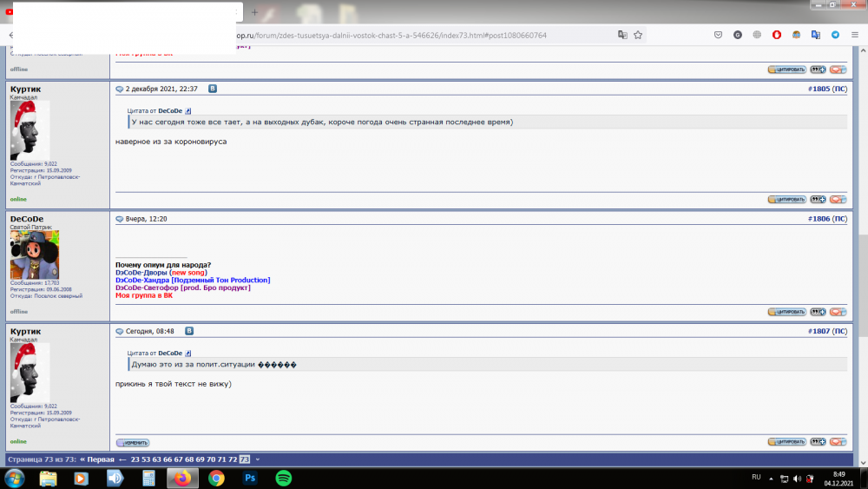Click the VK badge on post #1805
The height and width of the screenshot is (489, 868).
click(213, 89)
